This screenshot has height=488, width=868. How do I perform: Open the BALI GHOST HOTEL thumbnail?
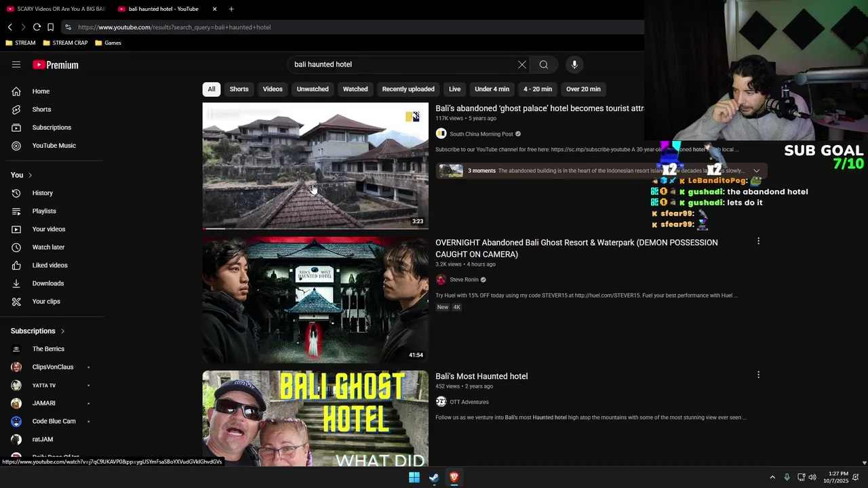tap(315, 418)
